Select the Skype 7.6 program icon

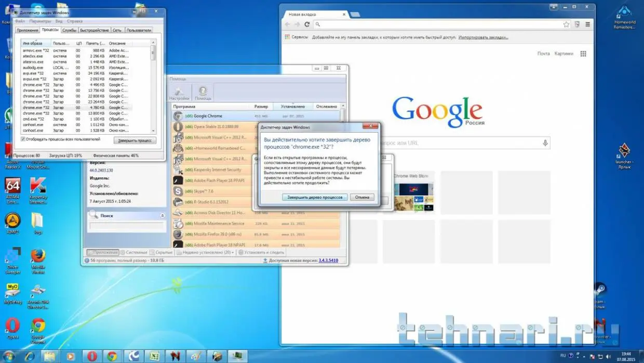click(x=178, y=191)
